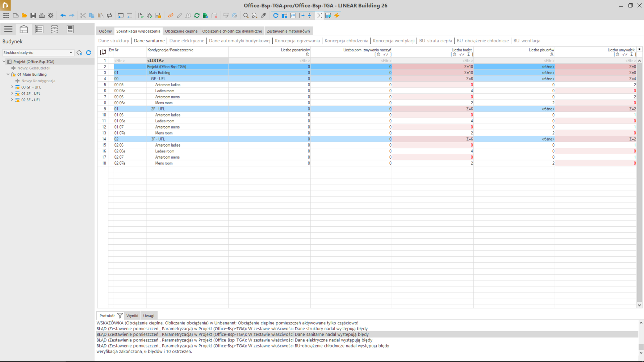Click the copy table icon in grid corner
This screenshot has width=644, height=362.
(103, 52)
